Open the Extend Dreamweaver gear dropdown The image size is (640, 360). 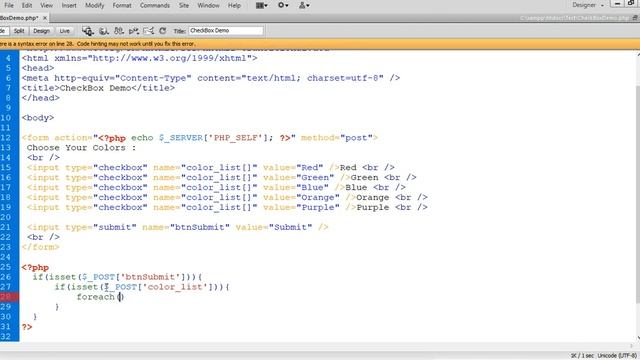coord(283,5)
